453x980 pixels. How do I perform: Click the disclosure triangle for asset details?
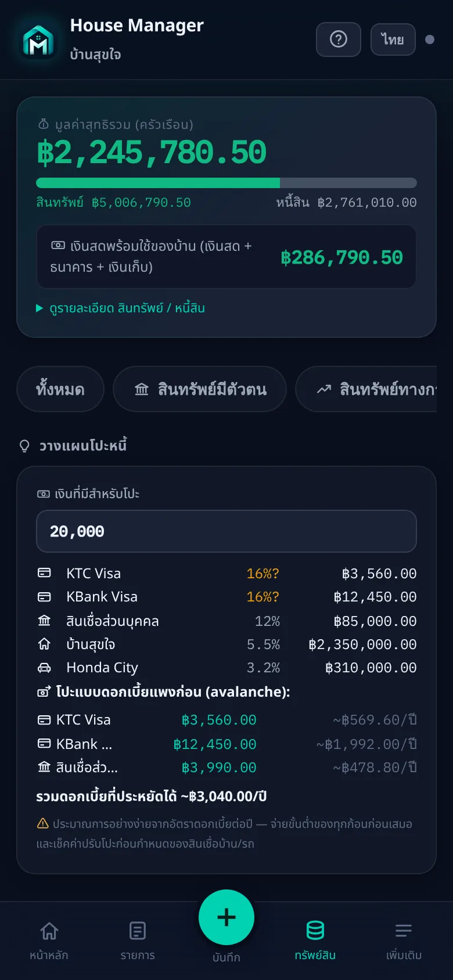39,308
